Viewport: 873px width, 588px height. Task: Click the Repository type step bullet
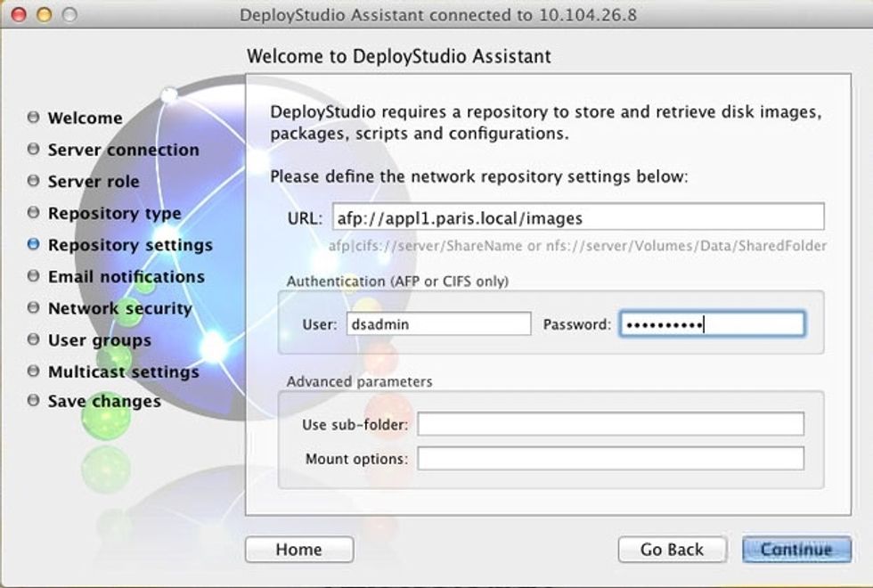point(34,213)
